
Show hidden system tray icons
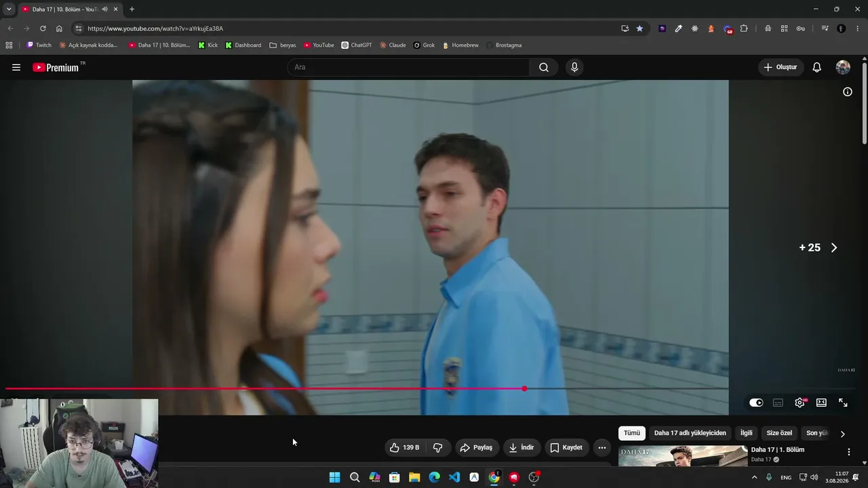(x=754, y=477)
